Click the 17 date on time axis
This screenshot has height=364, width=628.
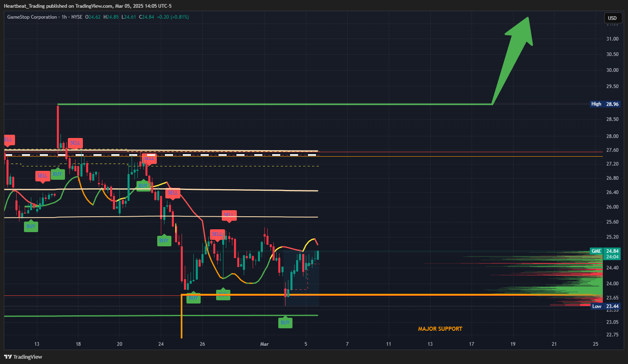[x=472, y=344]
